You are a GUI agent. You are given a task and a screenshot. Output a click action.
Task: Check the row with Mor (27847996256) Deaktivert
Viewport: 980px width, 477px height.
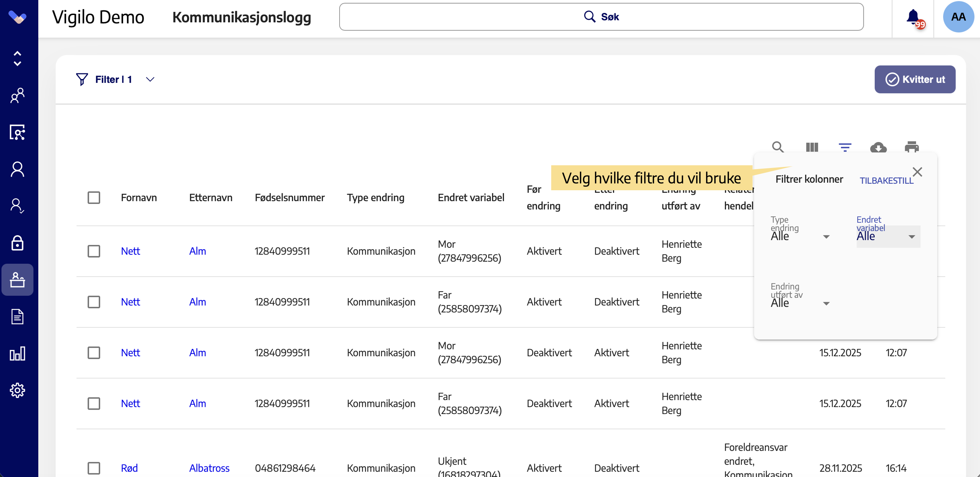94,352
